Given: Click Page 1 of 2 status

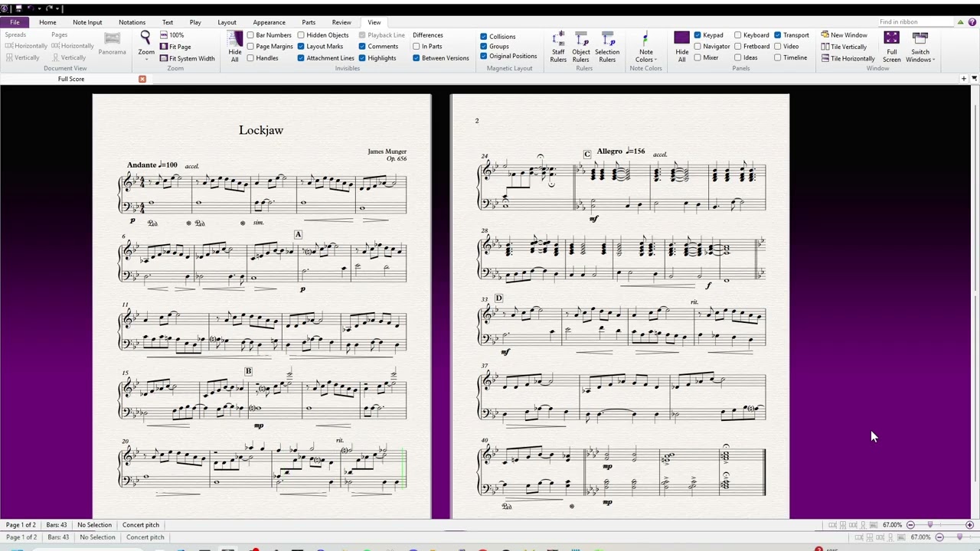Looking at the screenshot, I should 21,525.
